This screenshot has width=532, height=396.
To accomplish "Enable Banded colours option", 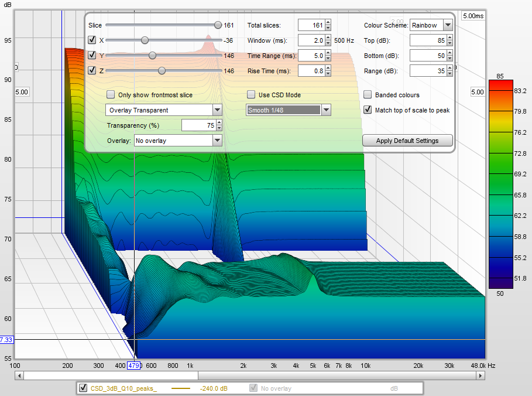I will (368, 94).
